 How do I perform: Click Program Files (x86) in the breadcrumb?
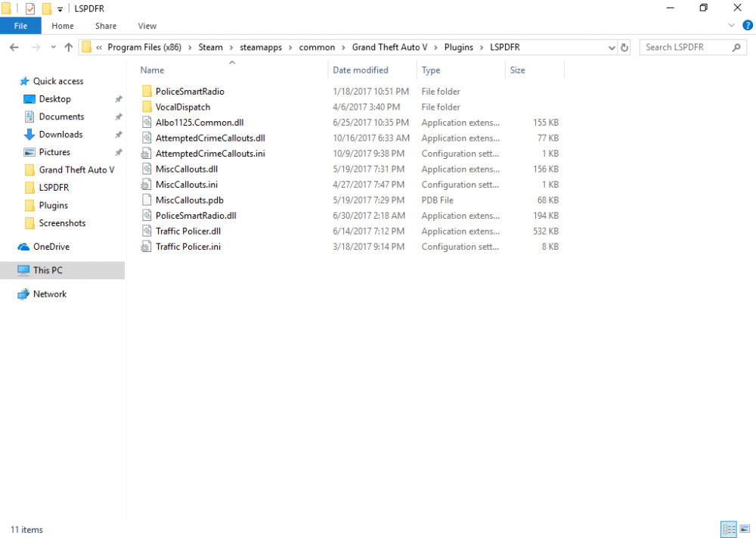144,47
